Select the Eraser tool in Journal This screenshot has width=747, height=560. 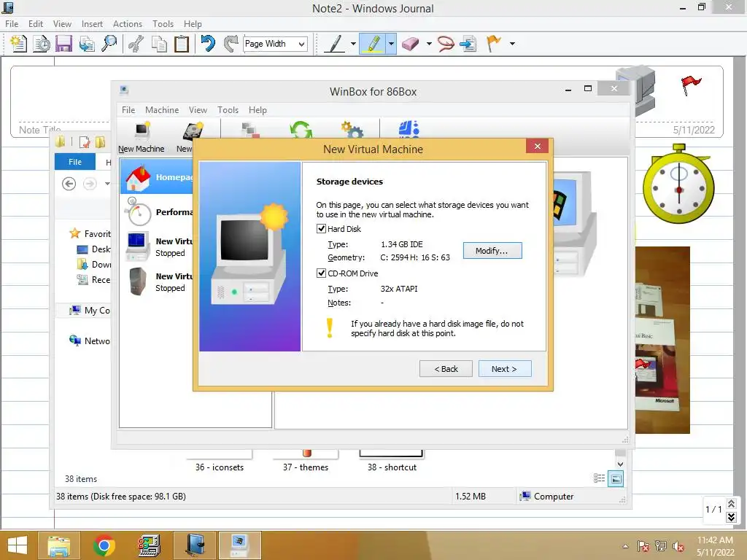pos(410,44)
